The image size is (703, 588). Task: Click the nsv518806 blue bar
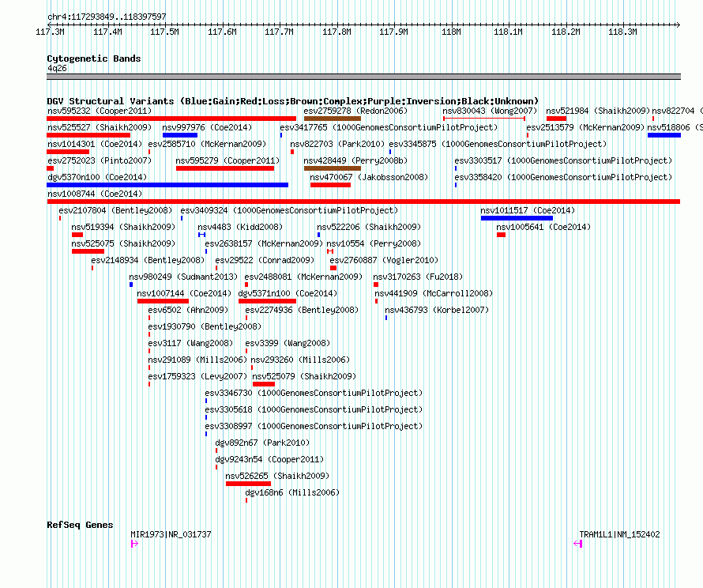[664, 135]
